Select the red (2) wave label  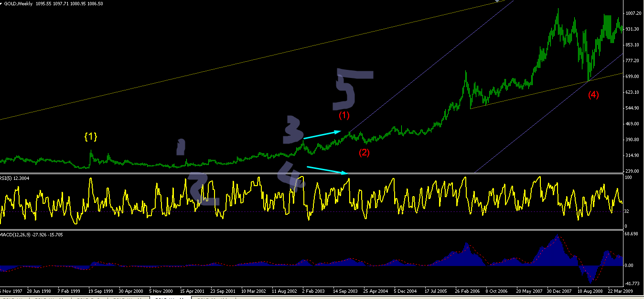(x=365, y=153)
